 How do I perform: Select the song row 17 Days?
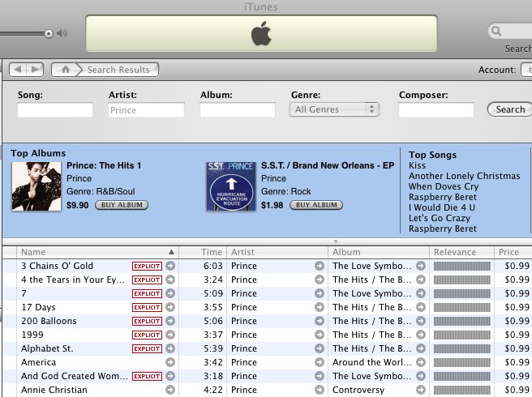267,307
